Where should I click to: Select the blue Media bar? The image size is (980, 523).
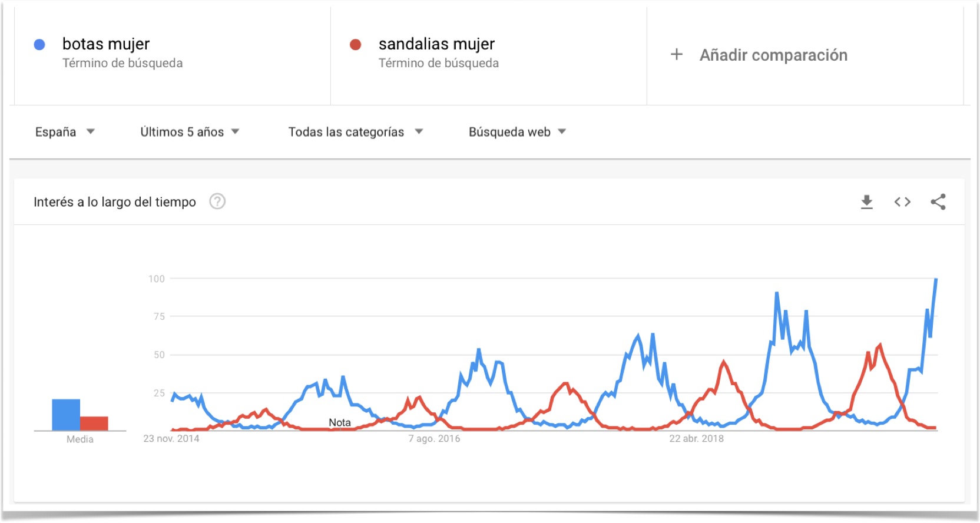pyautogui.click(x=65, y=414)
